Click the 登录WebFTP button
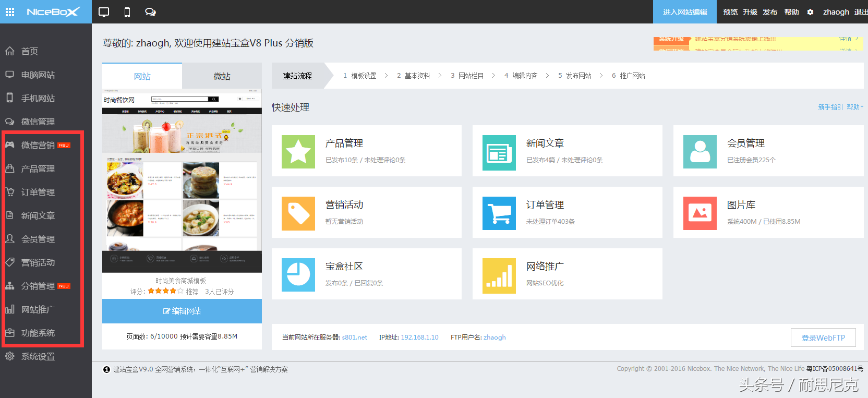The height and width of the screenshot is (398, 868). point(823,337)
